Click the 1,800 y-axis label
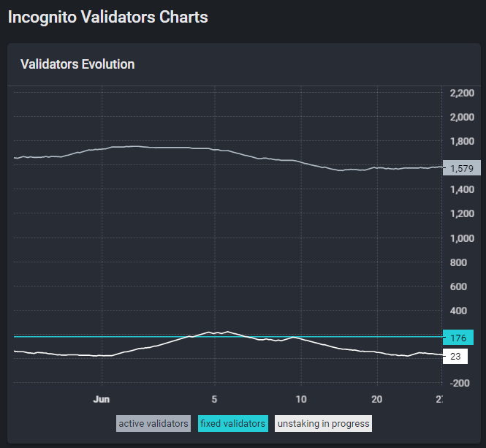This screenshot has height=448, width=486. pyautogui.click(x=462, y=141)
